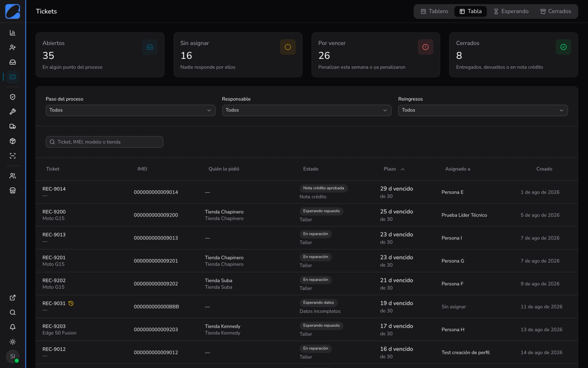Click the reingreso clock icon next to REC-9031
This screenshot has height=368, width=588.
coord(71,303)
